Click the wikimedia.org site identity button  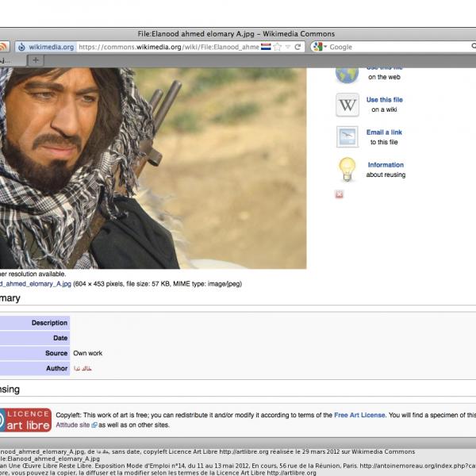click(x=45, y=47)
